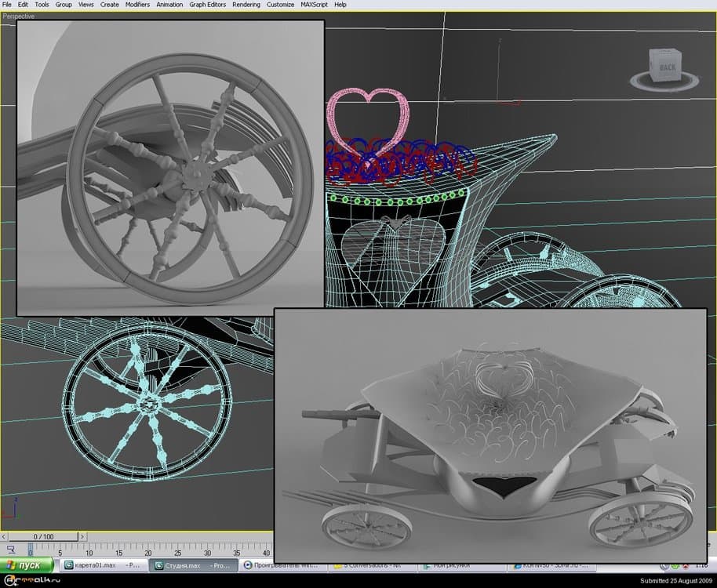717x588 pixels.
Task: Open the Rendering menu
Action: (246, 5)
